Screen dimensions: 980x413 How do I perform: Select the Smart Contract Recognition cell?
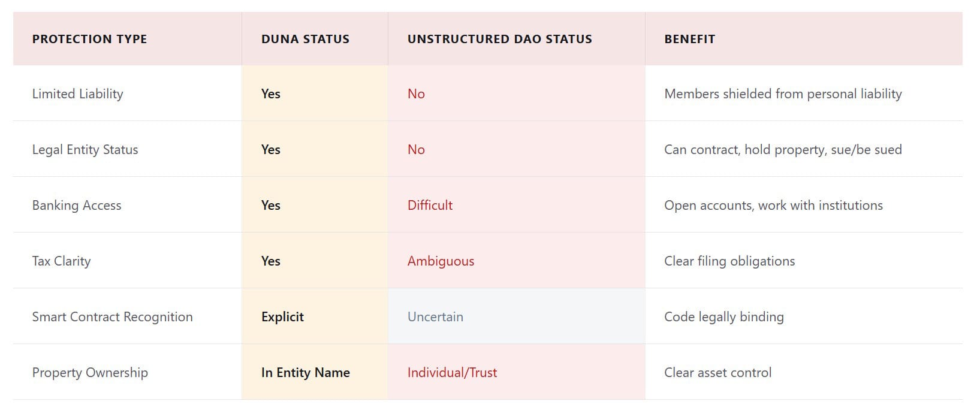pyautogui.click(x=112, y=316)
